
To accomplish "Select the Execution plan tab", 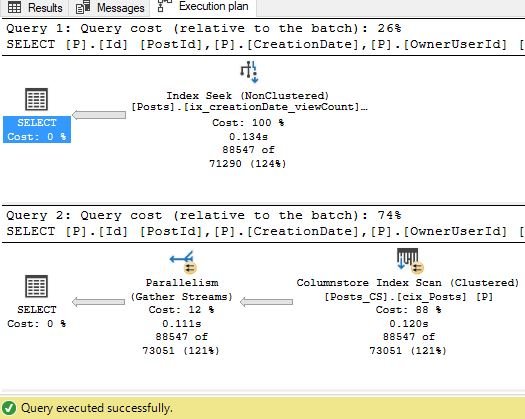I will [203, 7].
